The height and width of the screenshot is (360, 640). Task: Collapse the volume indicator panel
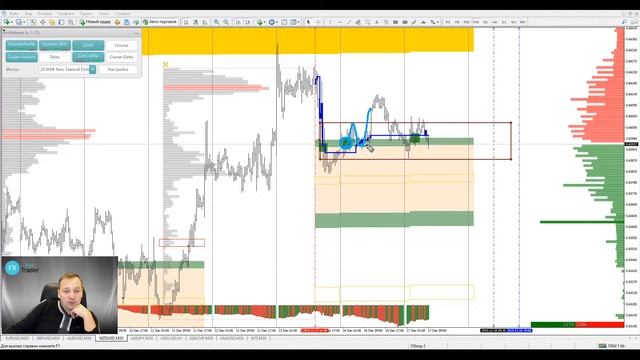coord(137,32)
